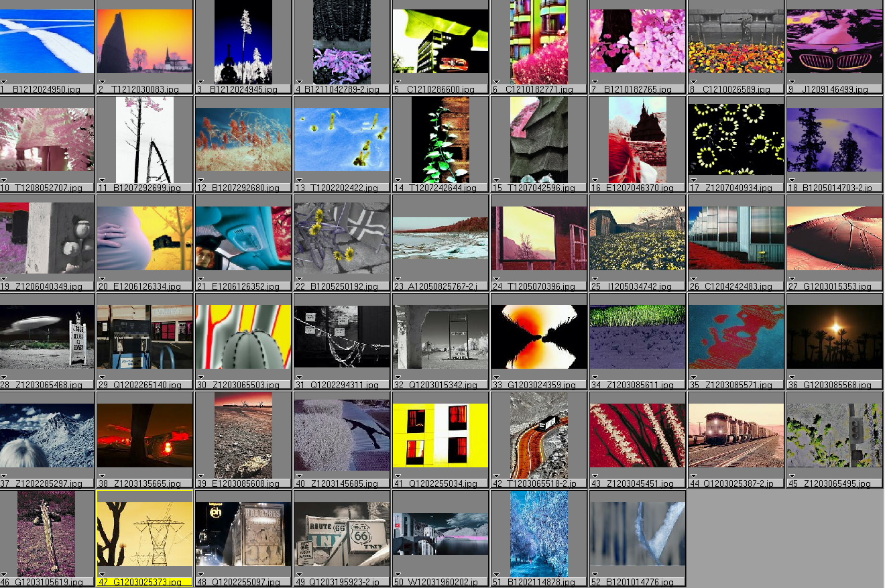This screenshot has height=588, width=885.
Task: Click filename label Z1202285297.jpg
Action: [x=50, y=483]
